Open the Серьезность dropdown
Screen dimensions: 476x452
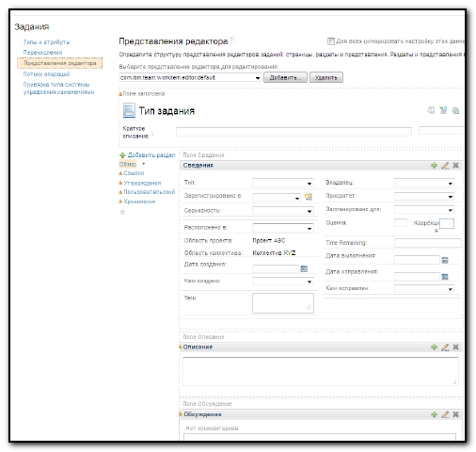pyautogui.click(x=283, y=211)
